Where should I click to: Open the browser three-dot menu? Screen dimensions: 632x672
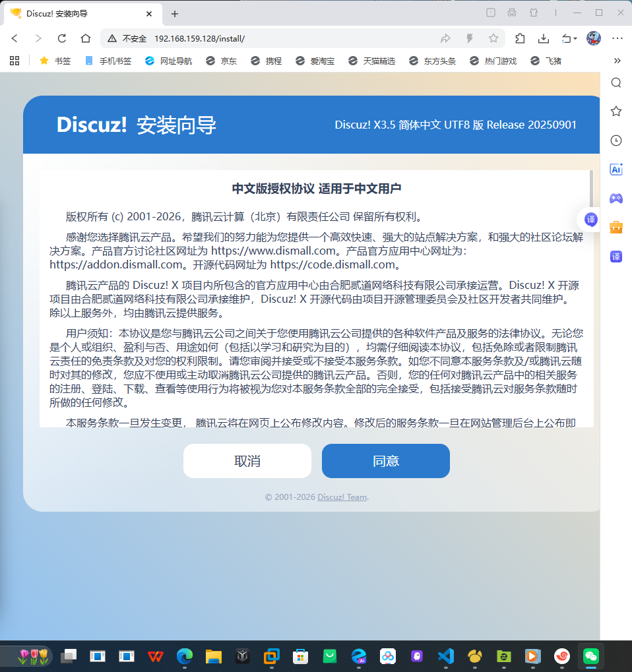pyautogui.click(x=617, y=38)
